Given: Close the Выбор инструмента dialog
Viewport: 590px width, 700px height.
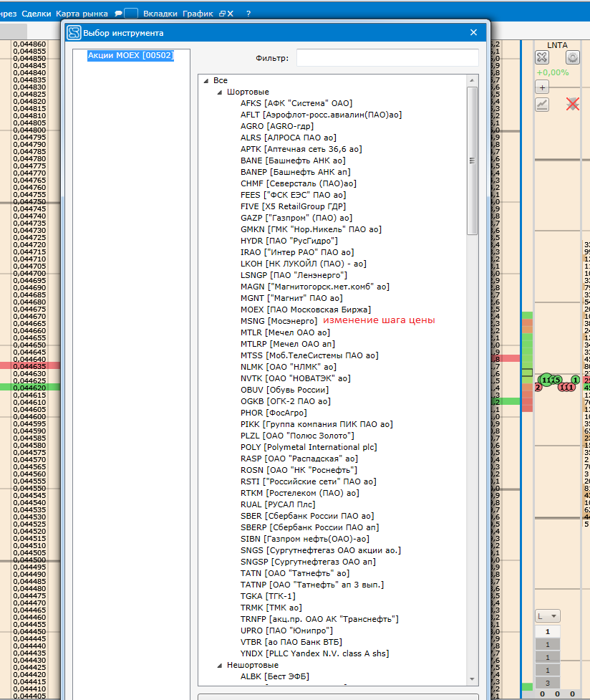Looking at the screenshot, I should (473, 32).
